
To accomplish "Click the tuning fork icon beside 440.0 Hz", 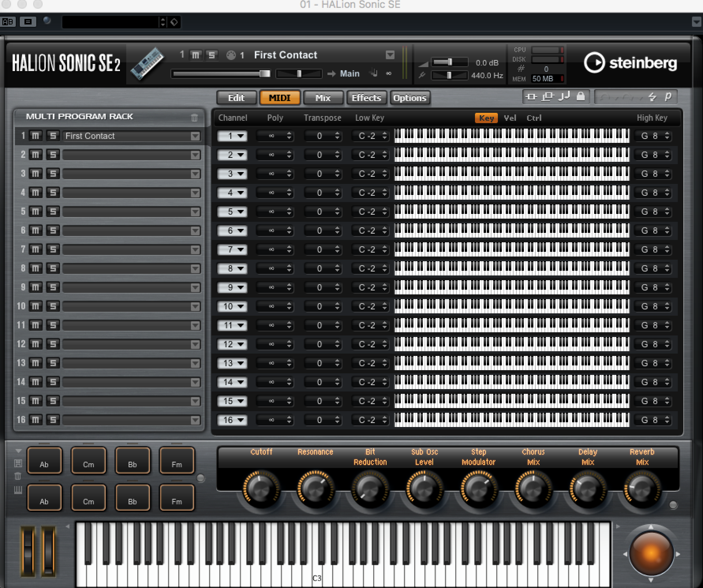I will point(422,75).
